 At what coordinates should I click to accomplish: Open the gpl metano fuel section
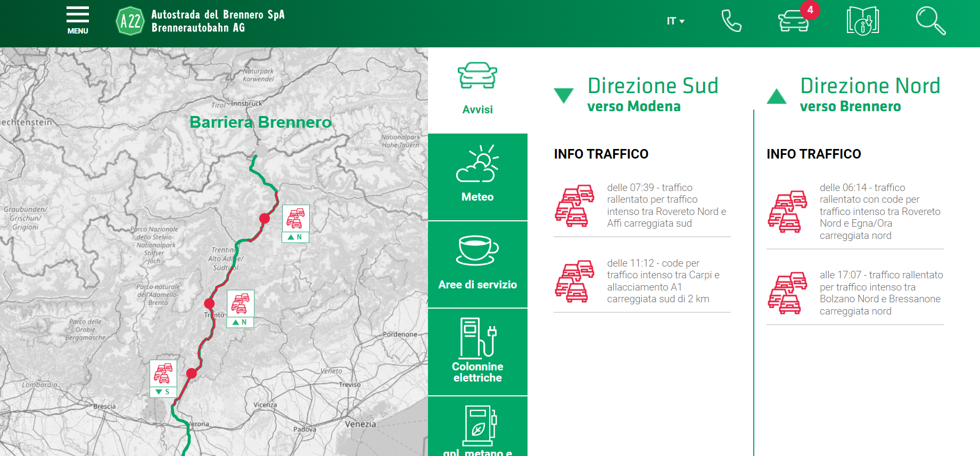pos(477,428)
